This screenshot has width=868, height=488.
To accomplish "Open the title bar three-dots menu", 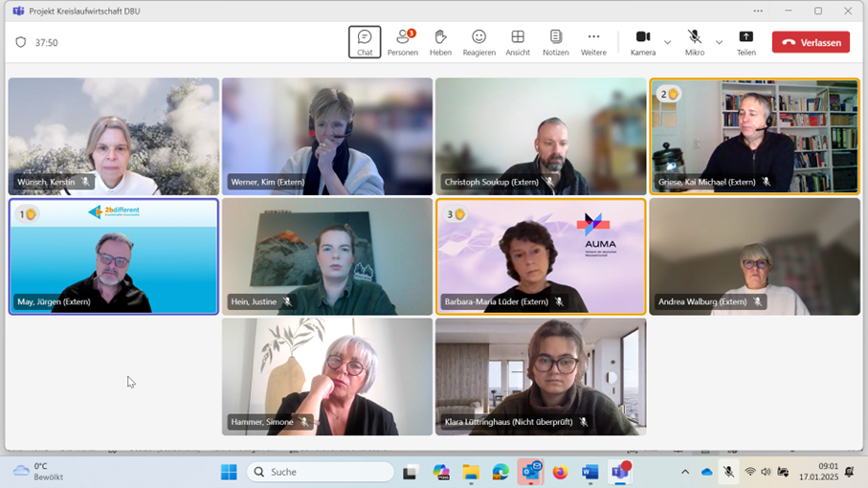I will point(758,11).
